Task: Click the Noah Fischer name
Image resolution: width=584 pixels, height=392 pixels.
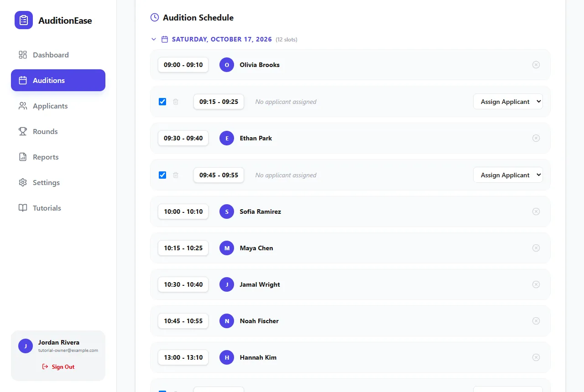Action: [x=259, y=321]
